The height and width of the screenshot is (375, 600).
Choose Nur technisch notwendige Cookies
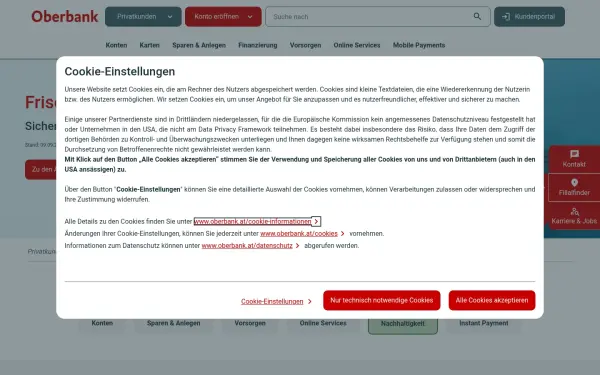pos(382,300)
